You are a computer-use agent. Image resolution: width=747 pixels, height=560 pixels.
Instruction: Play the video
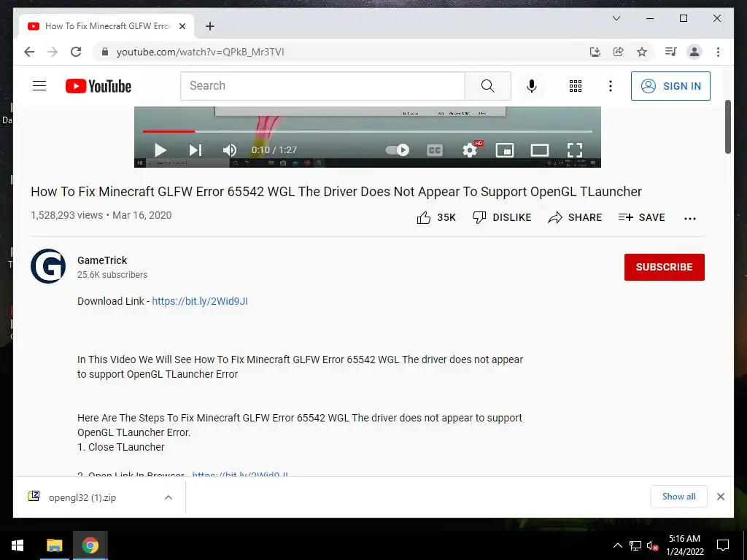(160, 150)
